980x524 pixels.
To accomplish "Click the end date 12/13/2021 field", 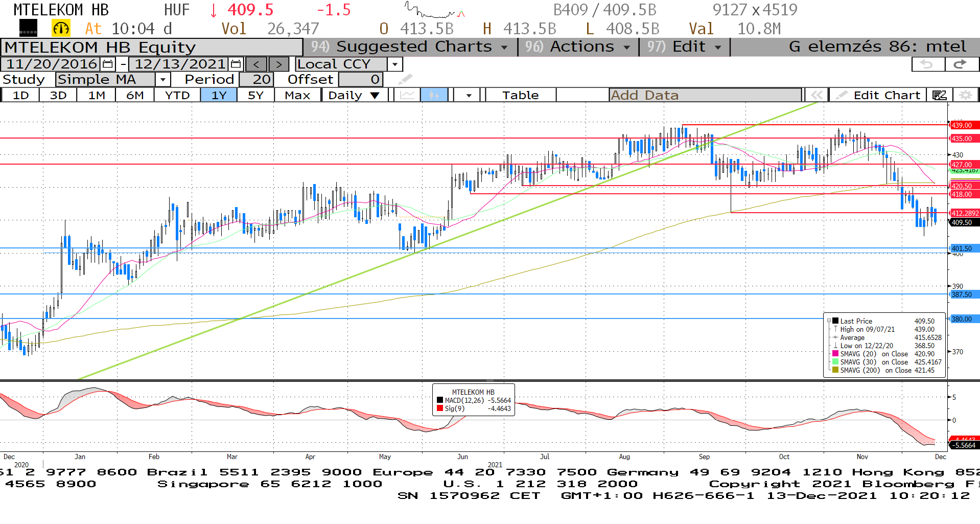I will 179,64.
